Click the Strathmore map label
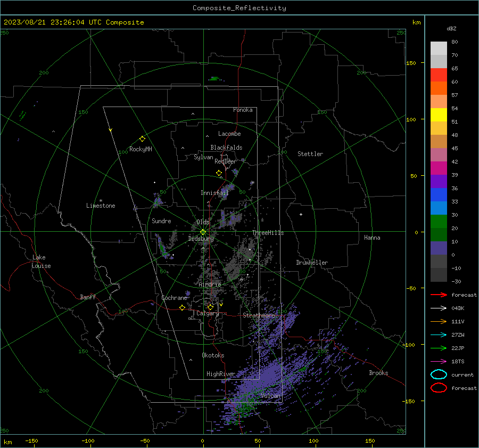This screenshot has width=479, height=448. (x=259, y=315)
